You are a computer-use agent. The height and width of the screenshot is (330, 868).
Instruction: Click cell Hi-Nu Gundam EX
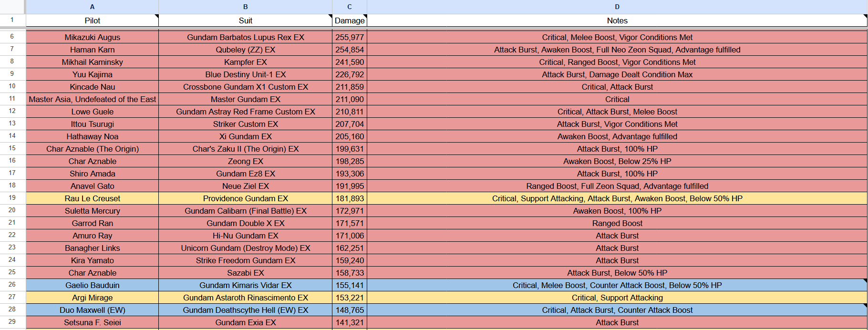pyautogui.click(x=245, y=236)
